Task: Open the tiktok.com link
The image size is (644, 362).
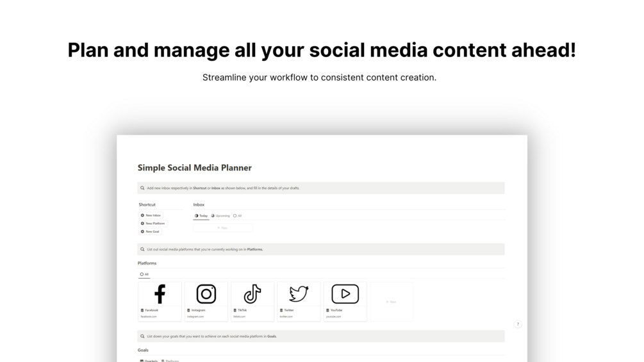Action: 240,317
